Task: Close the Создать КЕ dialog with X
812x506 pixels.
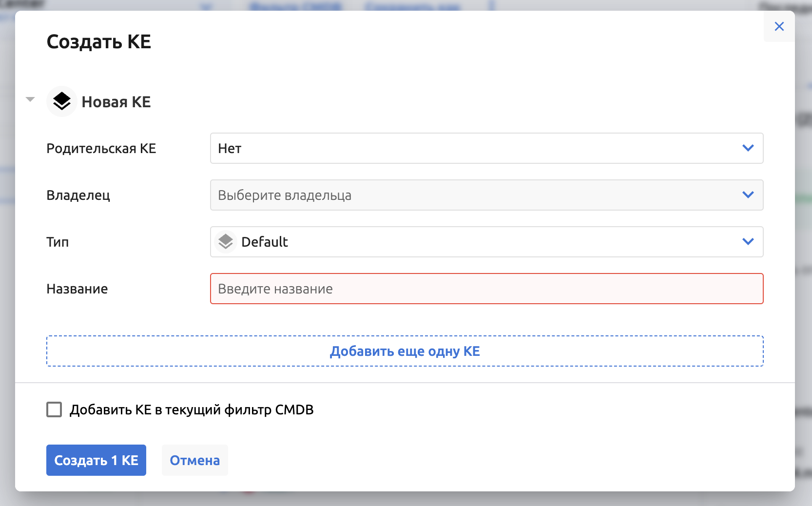Action: pos(779,26)
